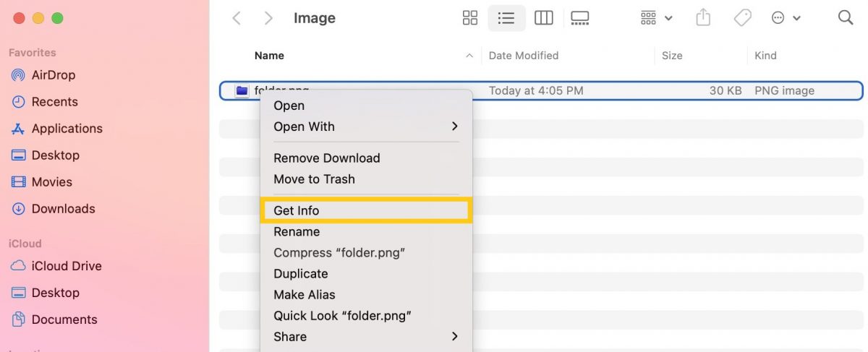Click Duplicate in the context menu
The height and width of the screenshot is (352, 868).
[x=301, y=273]
